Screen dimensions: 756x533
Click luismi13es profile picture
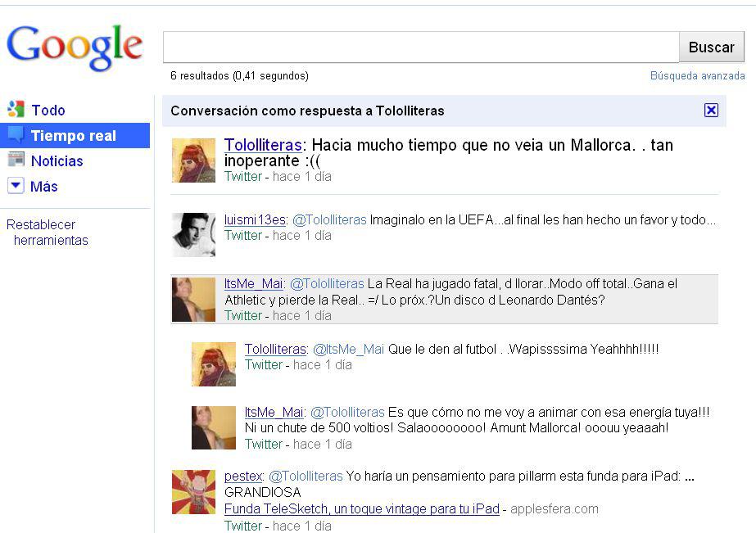click(193, 235)
